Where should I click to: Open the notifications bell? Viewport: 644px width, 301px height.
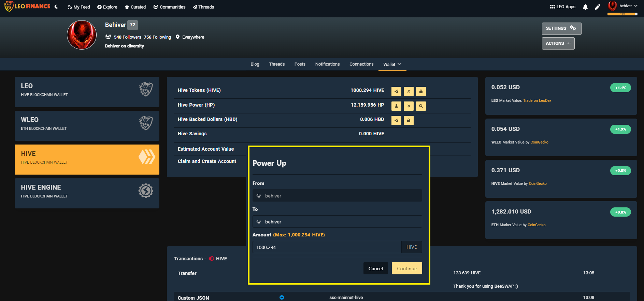click(585, 7)
